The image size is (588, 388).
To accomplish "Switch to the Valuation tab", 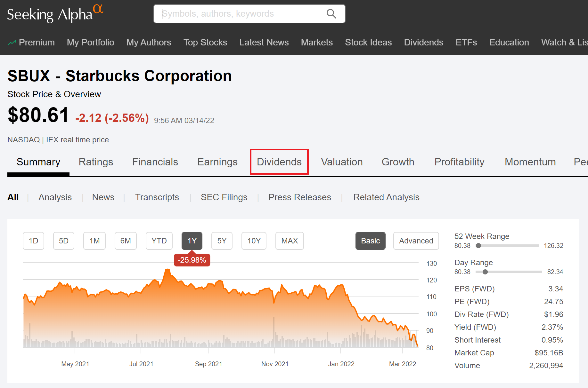I will [342, 162].
